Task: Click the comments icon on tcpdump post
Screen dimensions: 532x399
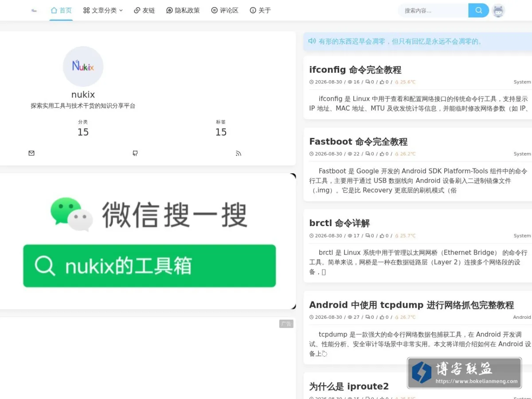Action: (367, 317)
